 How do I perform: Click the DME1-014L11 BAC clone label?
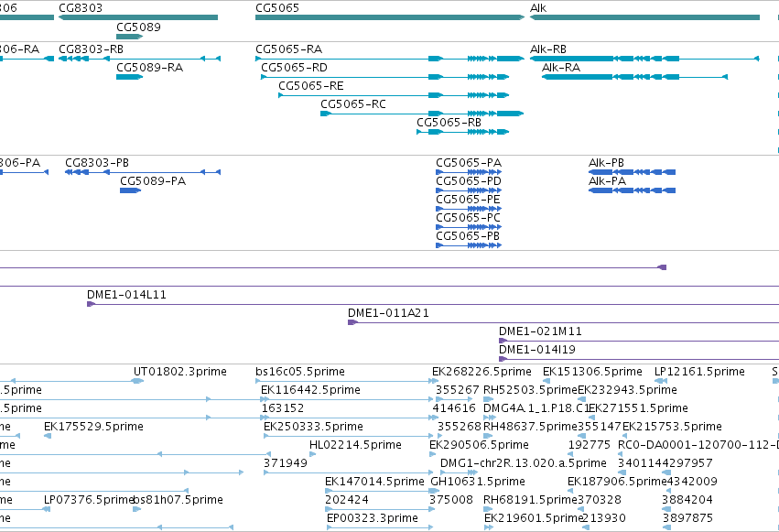point(126,295)
